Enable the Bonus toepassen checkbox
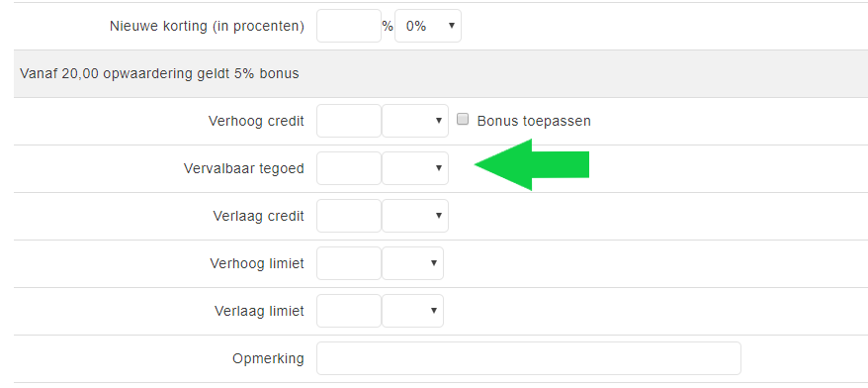The image size is (868, 388). [463, 119]
